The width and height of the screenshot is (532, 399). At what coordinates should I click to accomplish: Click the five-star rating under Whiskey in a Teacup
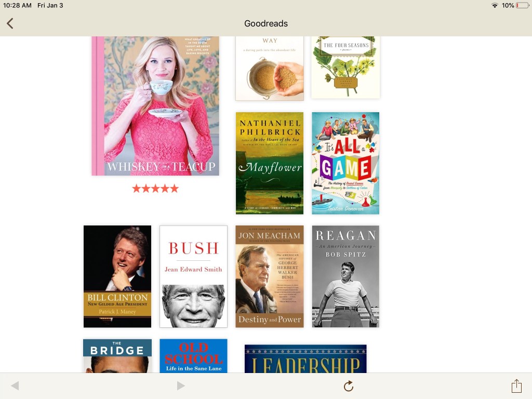pos(155,188)
